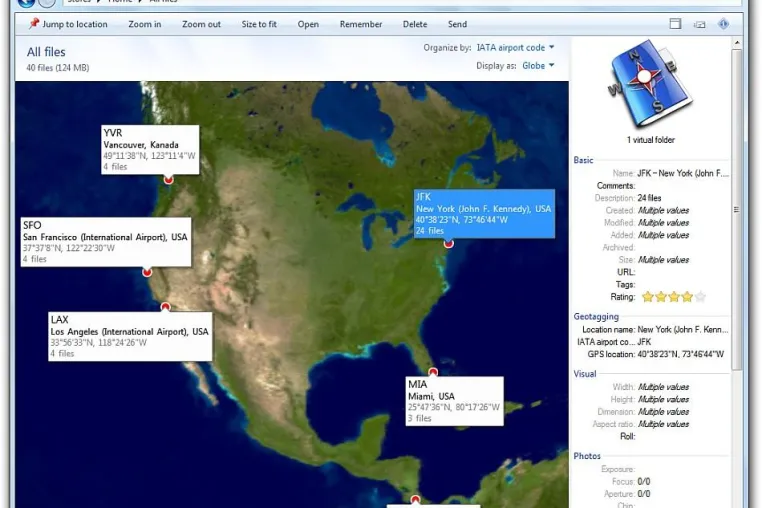Click the red map pin for San Francisco
The width and height of the screenshot is (762, 508).
(x=147, y=272)
